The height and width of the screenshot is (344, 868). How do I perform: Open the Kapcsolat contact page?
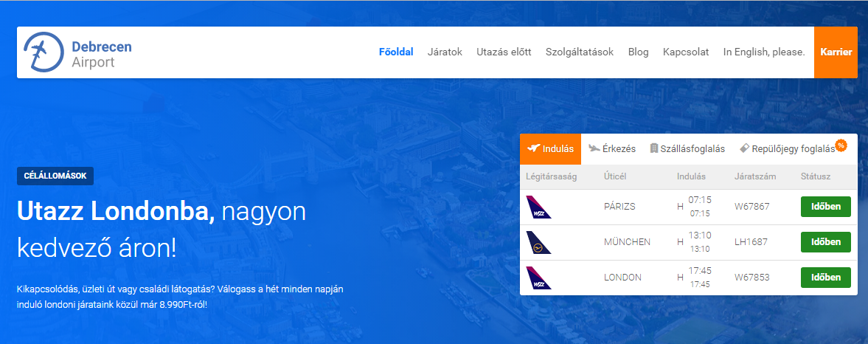point(686,52)
